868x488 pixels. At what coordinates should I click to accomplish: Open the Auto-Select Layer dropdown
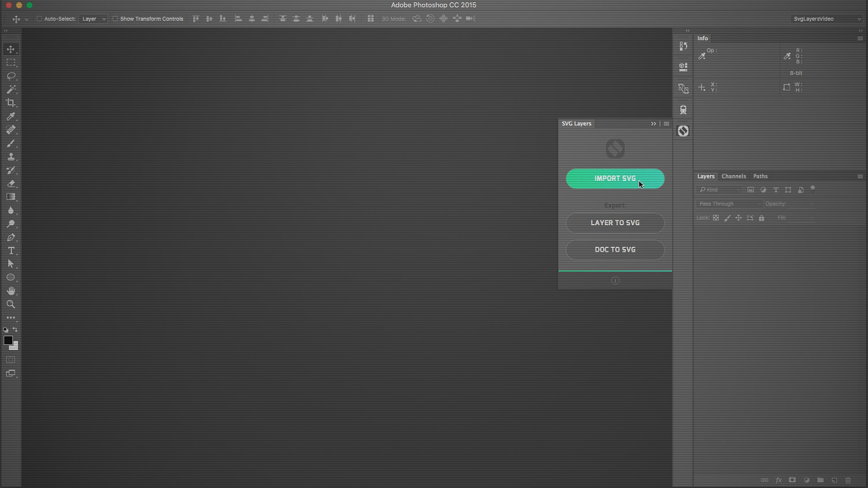pyautogui.click(x=94, y=19)
